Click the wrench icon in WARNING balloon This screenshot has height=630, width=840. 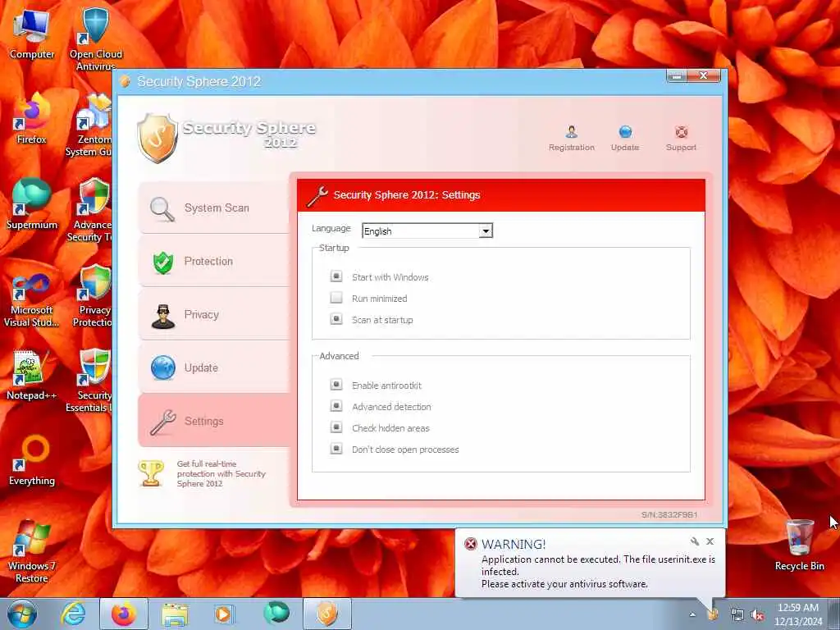click(694, 541)
